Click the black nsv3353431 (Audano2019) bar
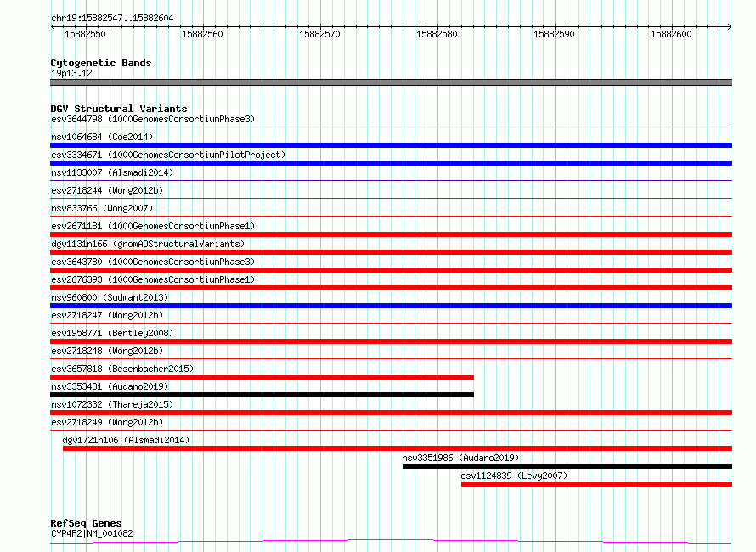 tap(262, 395)
